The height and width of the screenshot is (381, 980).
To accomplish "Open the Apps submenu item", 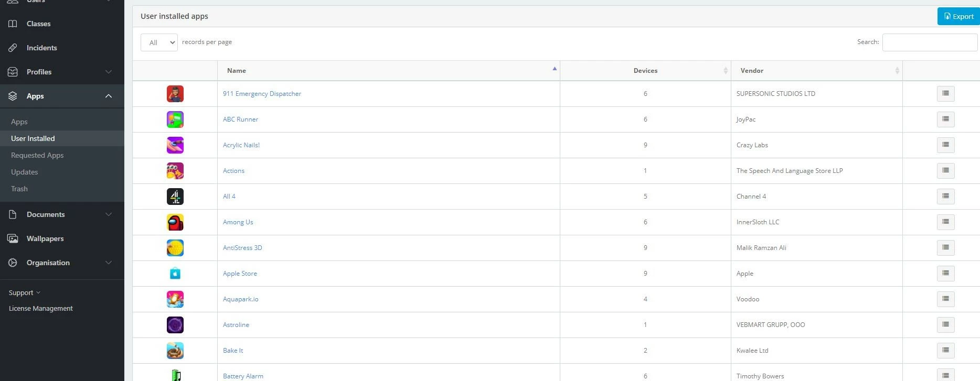I will click(x=19, y=122).
